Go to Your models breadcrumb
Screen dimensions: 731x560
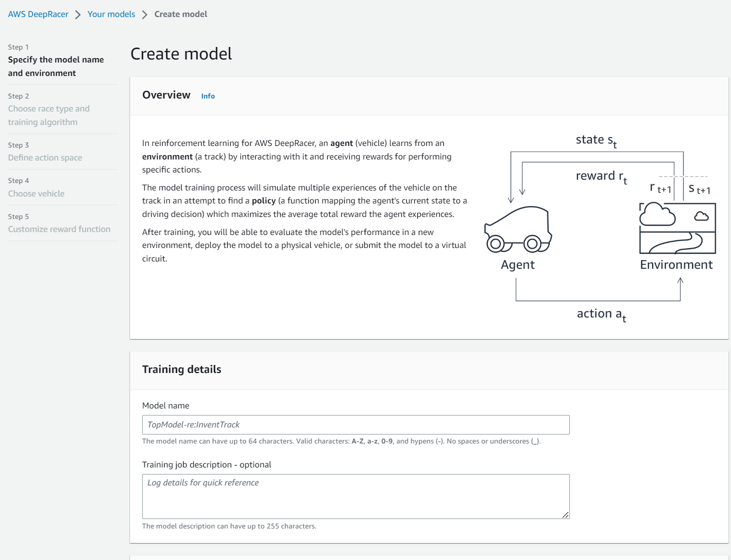point(111,14)
